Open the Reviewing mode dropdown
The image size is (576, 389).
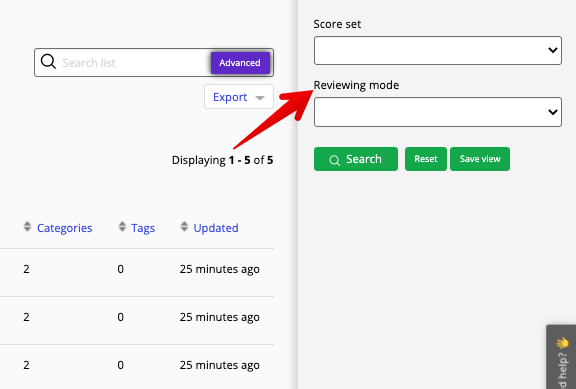438,112
